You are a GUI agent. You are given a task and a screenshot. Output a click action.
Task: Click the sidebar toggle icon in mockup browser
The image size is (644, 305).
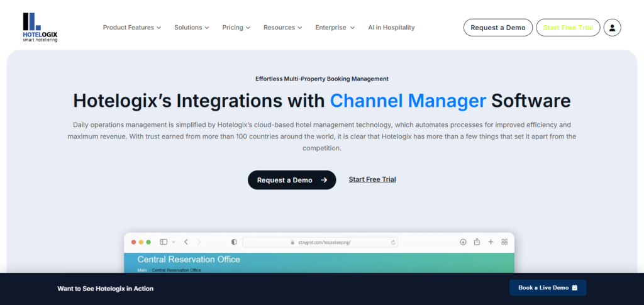tap(164, 242)
